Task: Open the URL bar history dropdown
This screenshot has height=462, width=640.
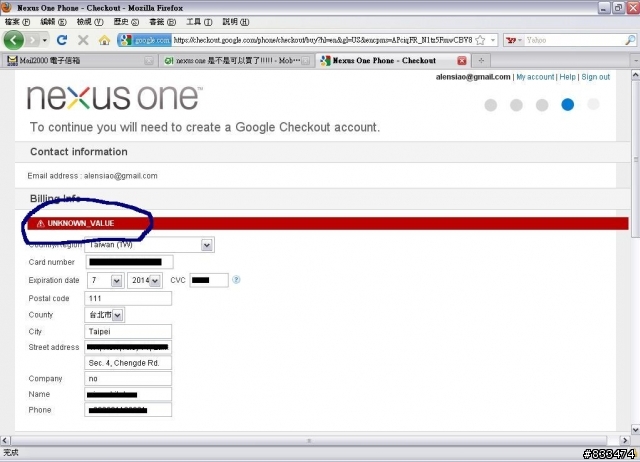Action: tap(493, 40)
